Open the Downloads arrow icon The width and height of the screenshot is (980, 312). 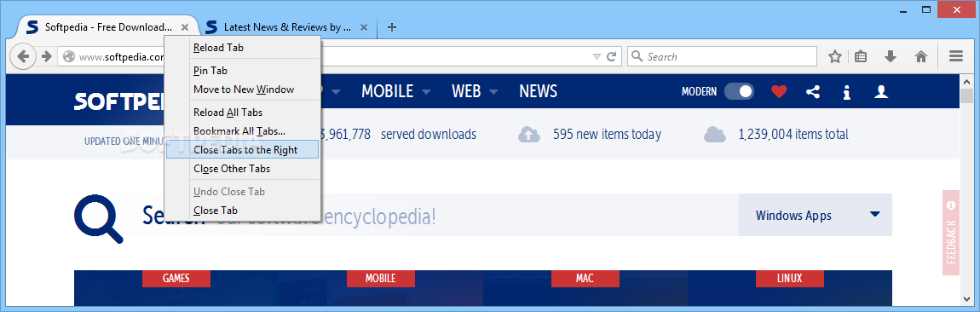891,56
